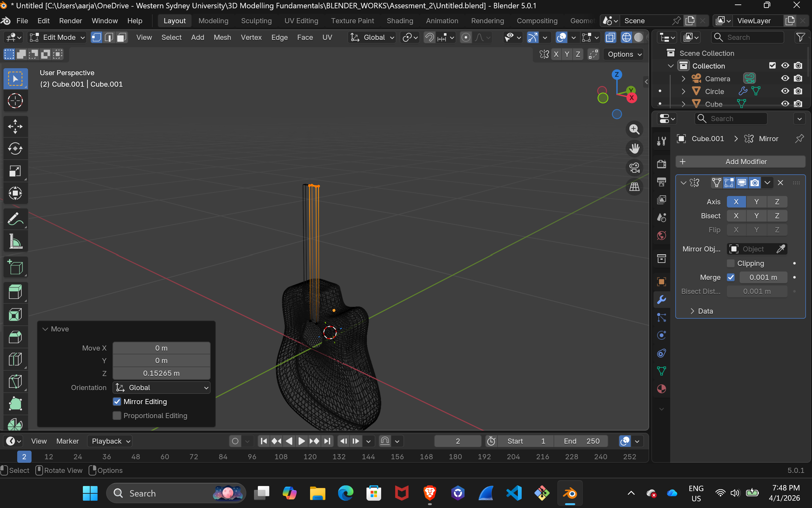
Task: Click the Merge distance 0.001 m field
Action: point(763,277)
